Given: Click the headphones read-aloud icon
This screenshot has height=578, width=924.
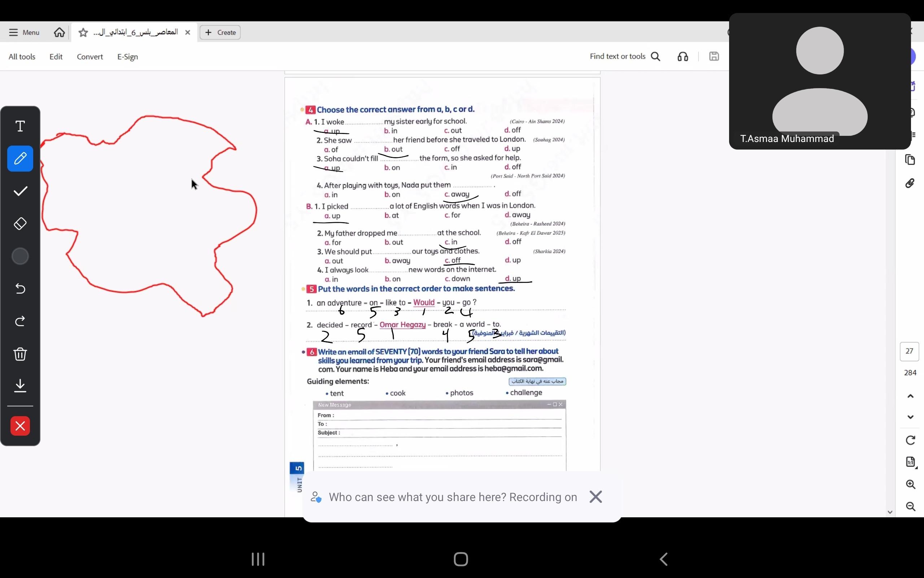Looking at the screenshot, I should (x=683, y=57).
